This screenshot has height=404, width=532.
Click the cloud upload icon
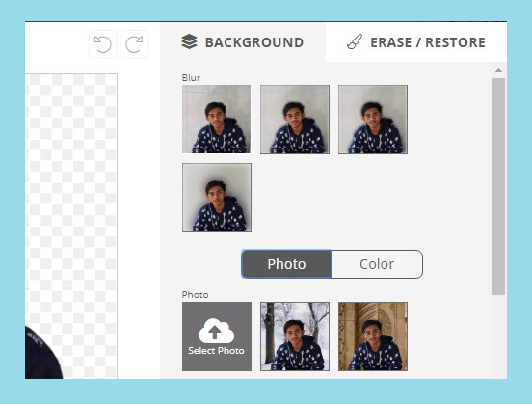coord(216,331)
